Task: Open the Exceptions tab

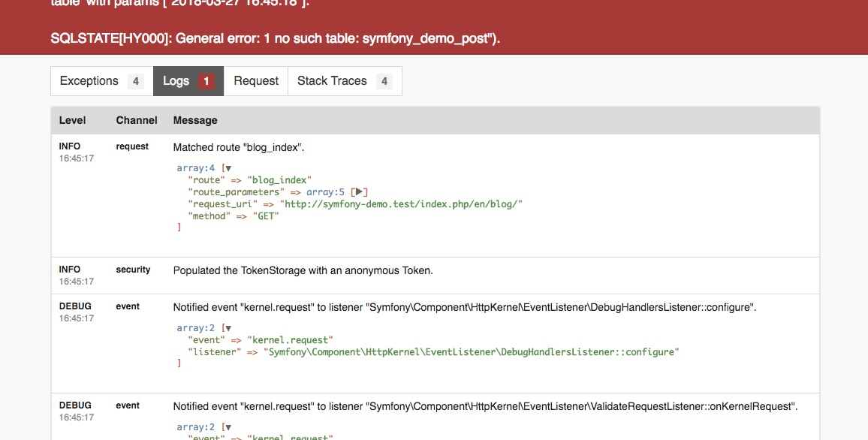Action: [102, 81]
